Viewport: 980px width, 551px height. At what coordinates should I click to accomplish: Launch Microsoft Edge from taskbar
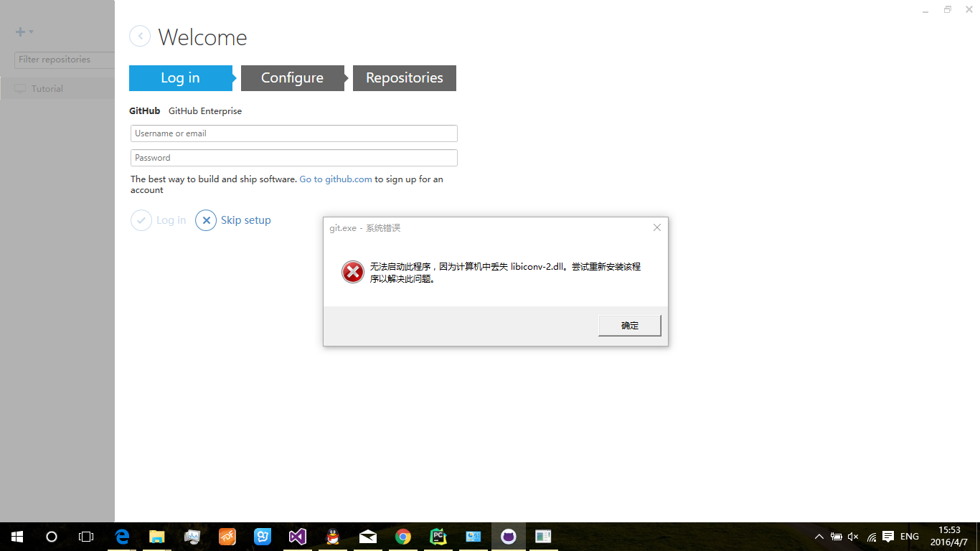pyautogui.click(x=122, y=537)
